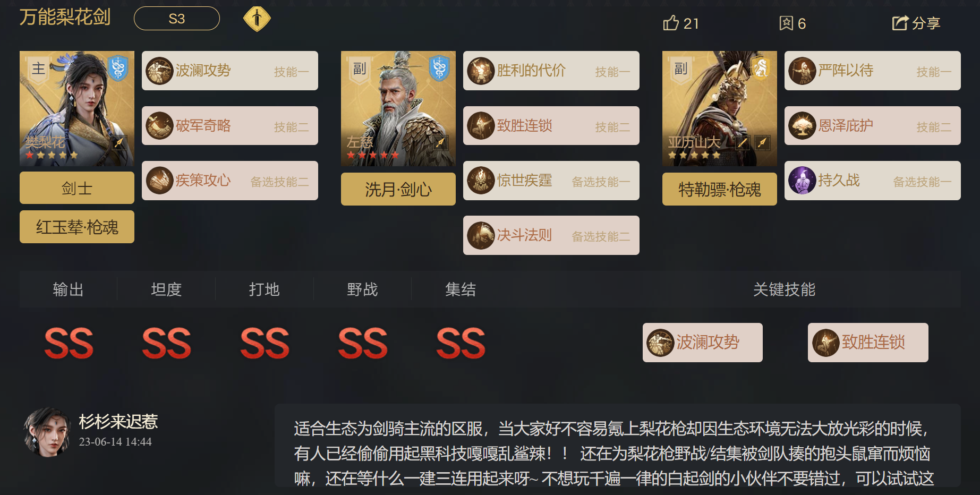Image resolution: width=980 pixels, height=495 pixels.
Task: Select the 输出 rating column header
Action: pos(69,289)
